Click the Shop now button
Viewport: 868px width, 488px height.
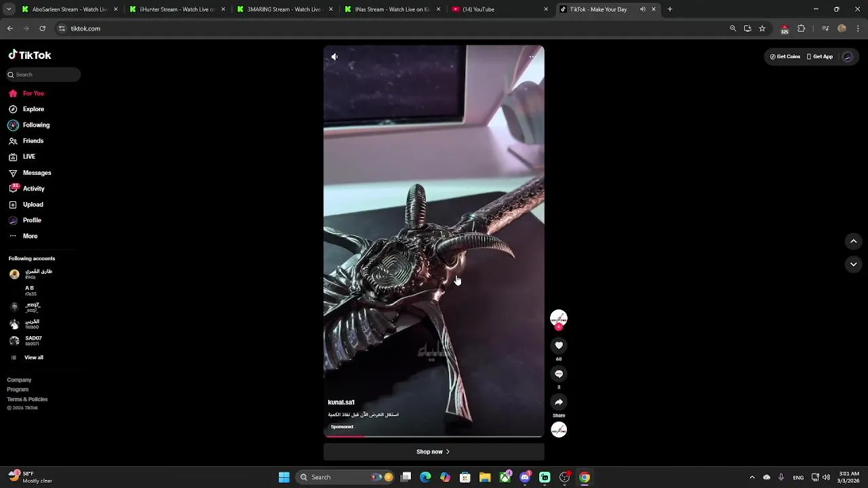[434, 452]
